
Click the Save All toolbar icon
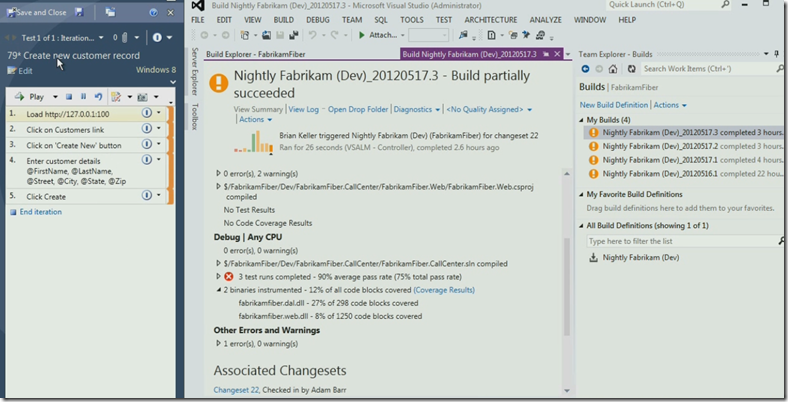coord(294,35)
